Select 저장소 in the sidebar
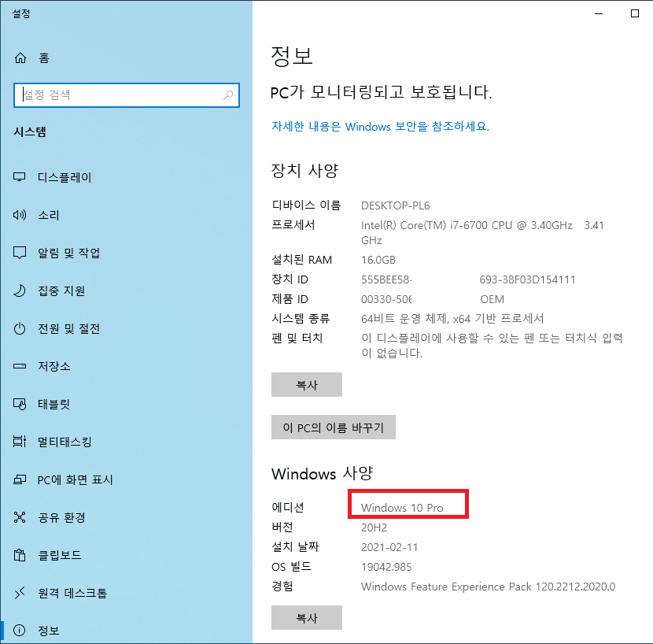 point(54,366)
